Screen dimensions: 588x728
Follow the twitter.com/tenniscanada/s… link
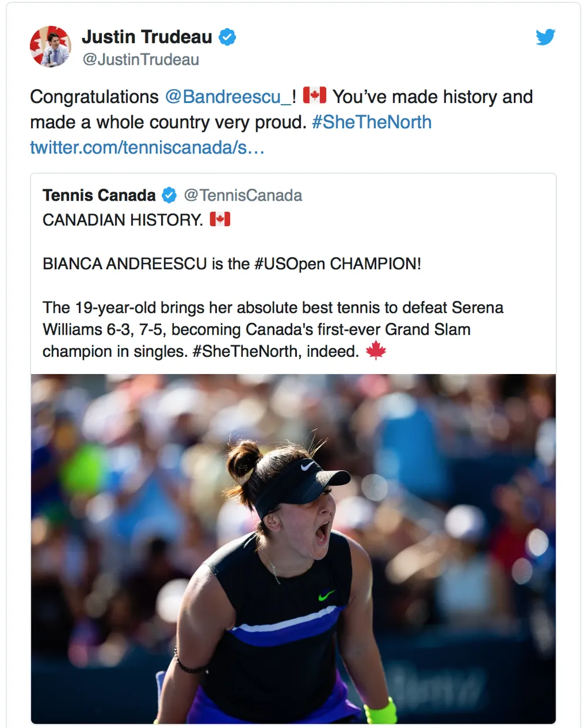148,148
